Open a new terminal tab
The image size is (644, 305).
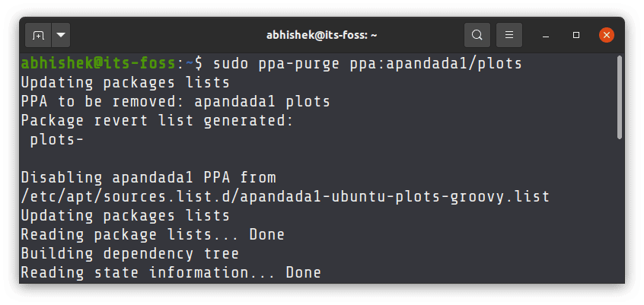38,35
